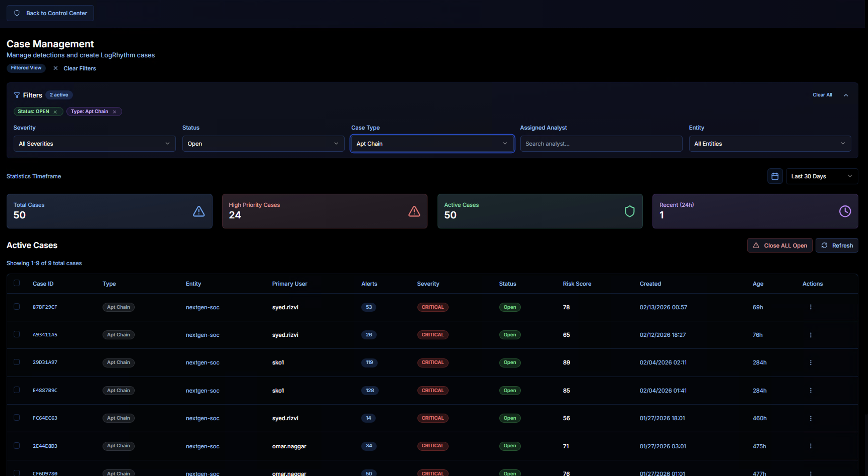The height and width of the screenshot is (476, 868).
Task: Expand the Status dropdown showing Open
Action: [x=263, y=144]
